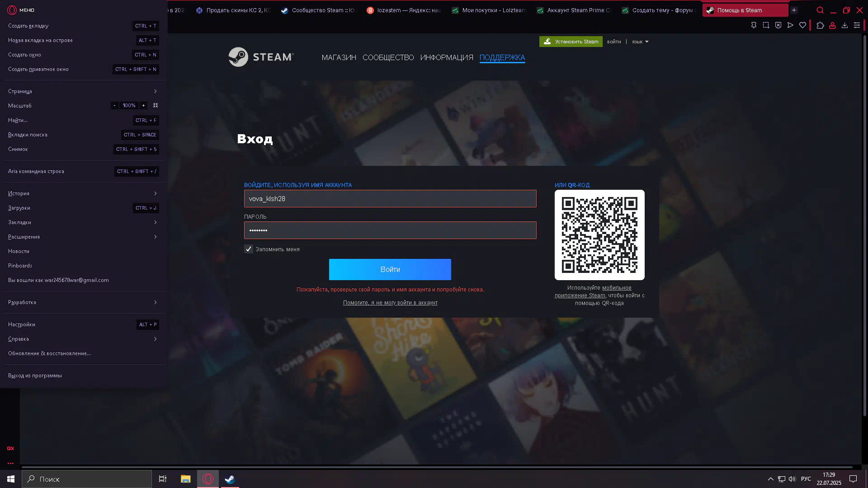Select Выход из программы menu item

(x=84, y=375)
